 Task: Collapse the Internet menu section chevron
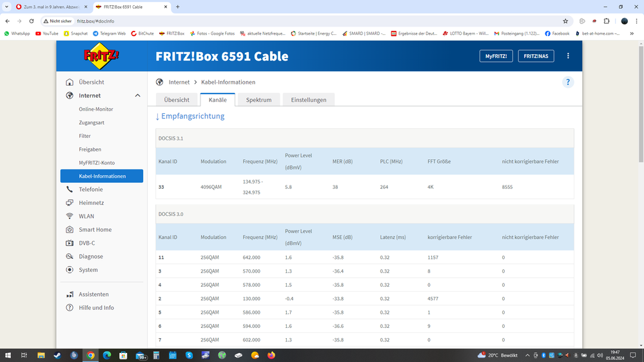click(x=137, y=95)
